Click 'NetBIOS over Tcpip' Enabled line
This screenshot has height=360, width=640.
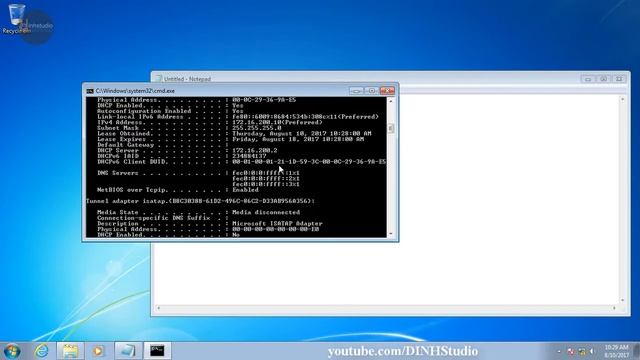[x=178, y=190]
